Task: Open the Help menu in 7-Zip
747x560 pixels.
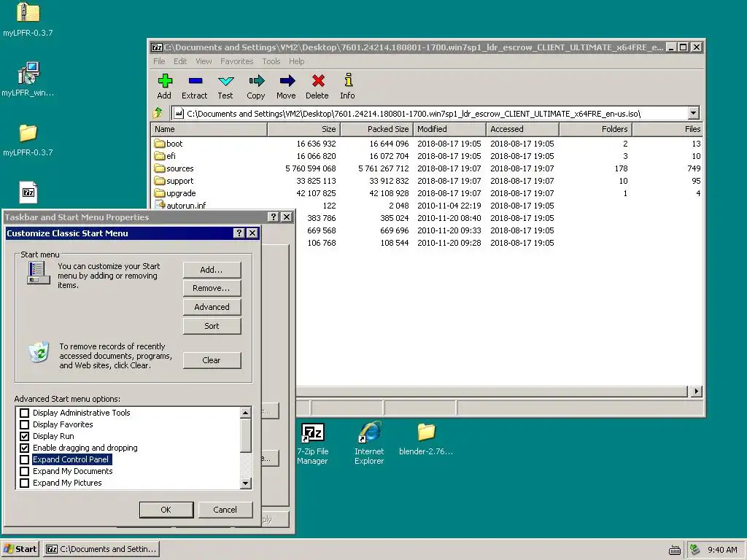Action: click(x=296, y=61)
